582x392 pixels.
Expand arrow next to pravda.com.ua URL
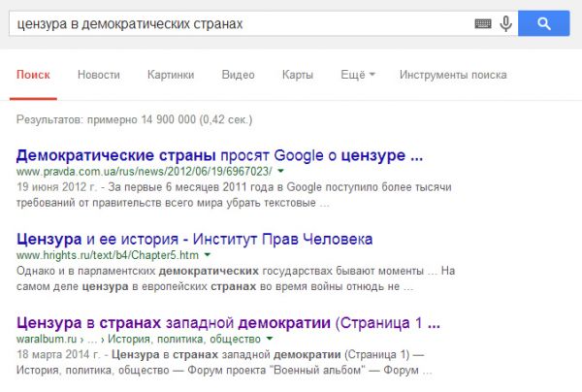tap(281, 171)
